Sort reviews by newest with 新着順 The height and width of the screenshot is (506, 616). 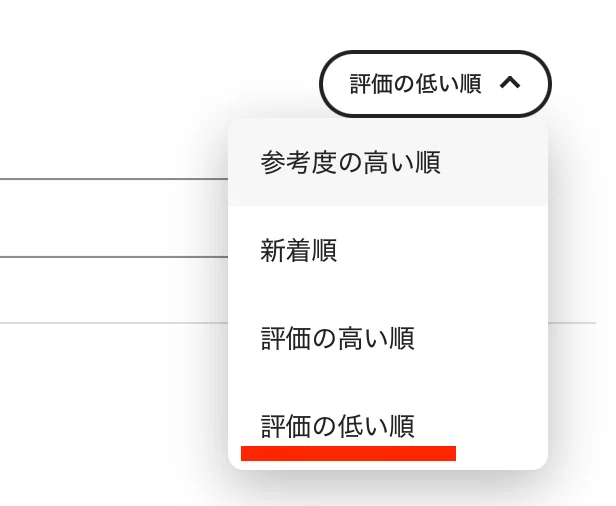pyautogui.click(x=388, y=250)
